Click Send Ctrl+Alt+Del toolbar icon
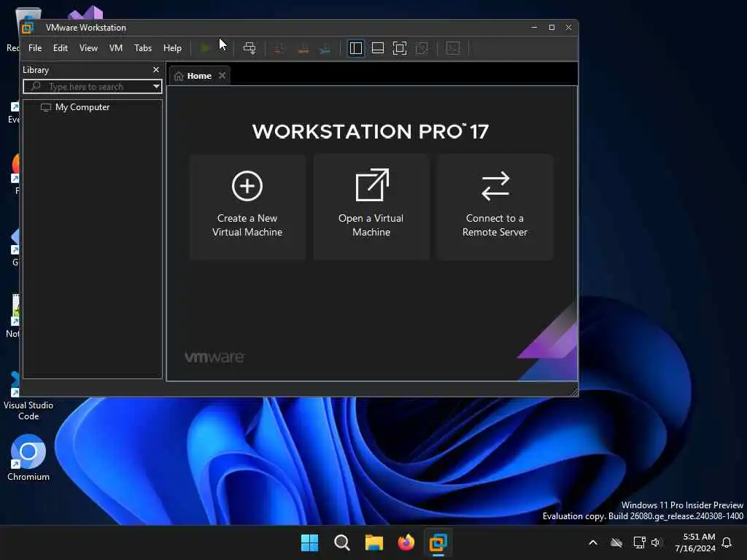747x560 pixels. pyautogui.click(x=249, y=48)
